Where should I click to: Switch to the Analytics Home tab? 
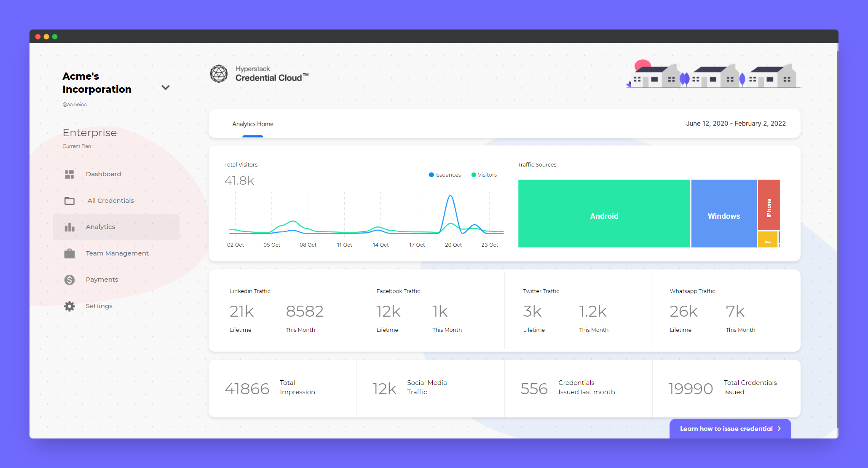pos(253,124)
